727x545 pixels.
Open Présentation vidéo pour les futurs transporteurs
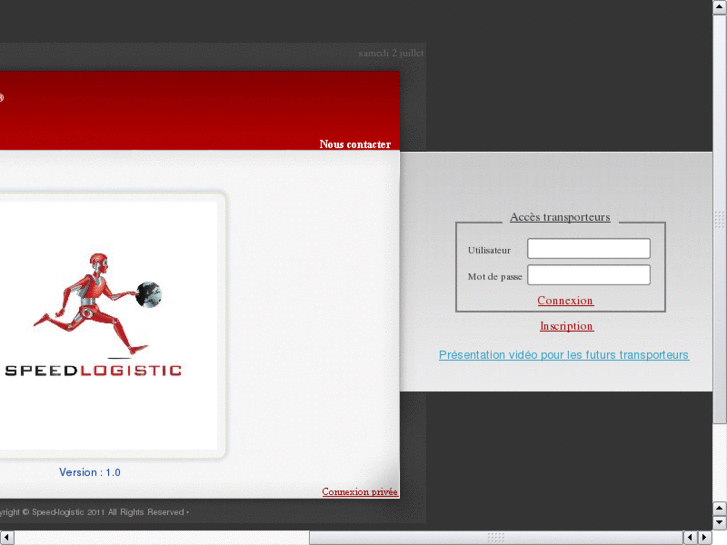[564, 355]
